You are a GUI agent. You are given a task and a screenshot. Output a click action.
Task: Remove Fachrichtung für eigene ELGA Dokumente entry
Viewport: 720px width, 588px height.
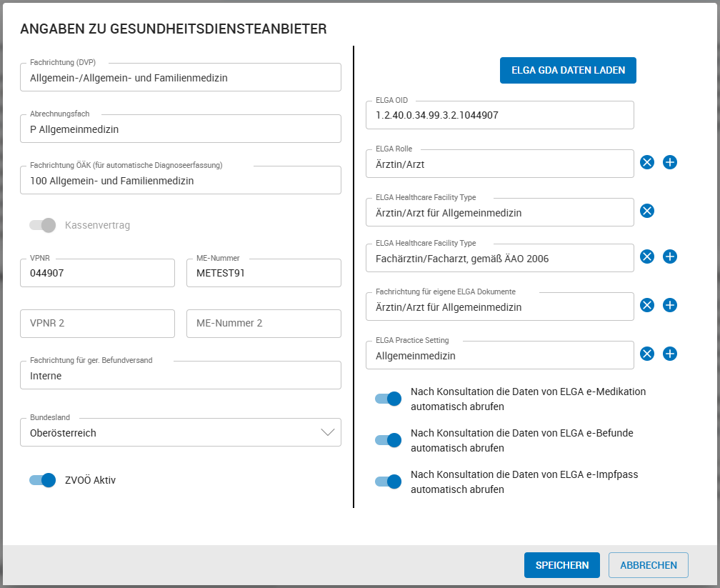click(x=647, y=305)
